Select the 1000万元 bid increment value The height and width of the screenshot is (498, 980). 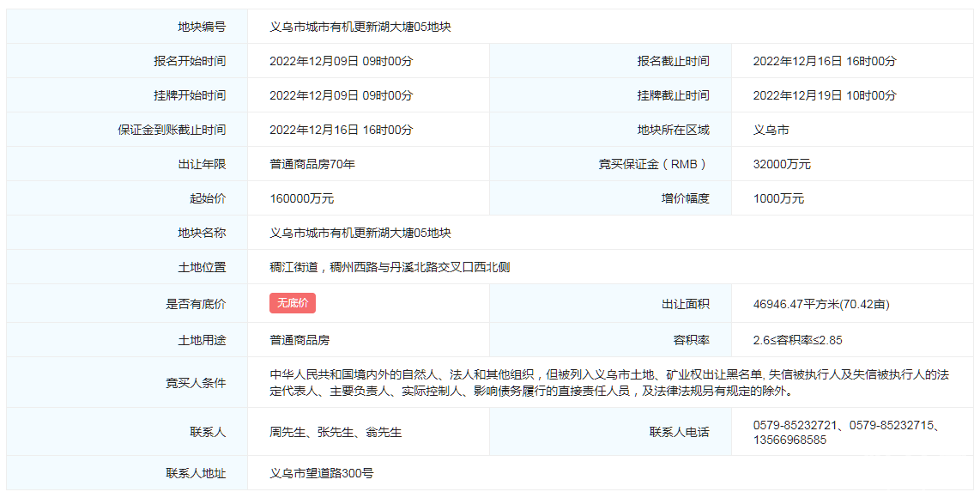[x=778, y=198]
